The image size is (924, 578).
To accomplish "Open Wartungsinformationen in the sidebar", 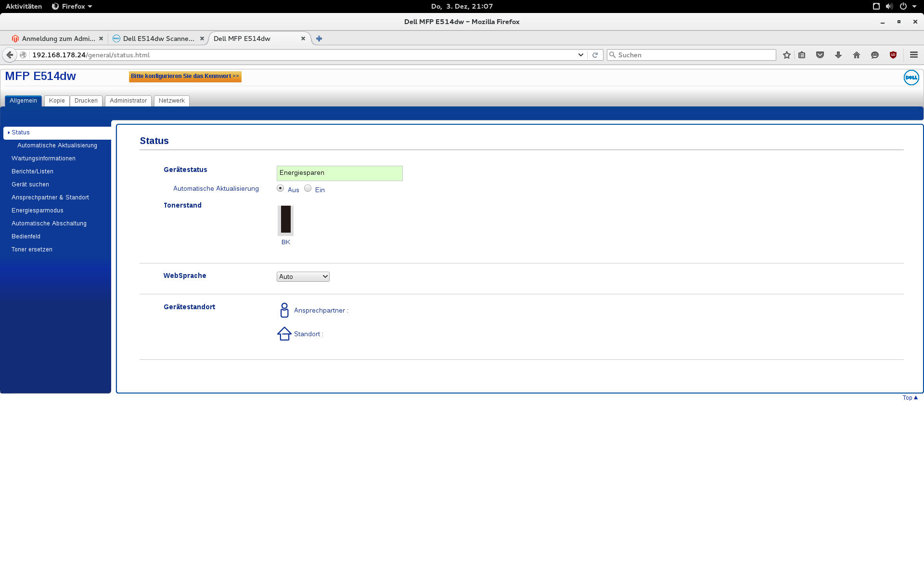I will [x=43, y=158].
